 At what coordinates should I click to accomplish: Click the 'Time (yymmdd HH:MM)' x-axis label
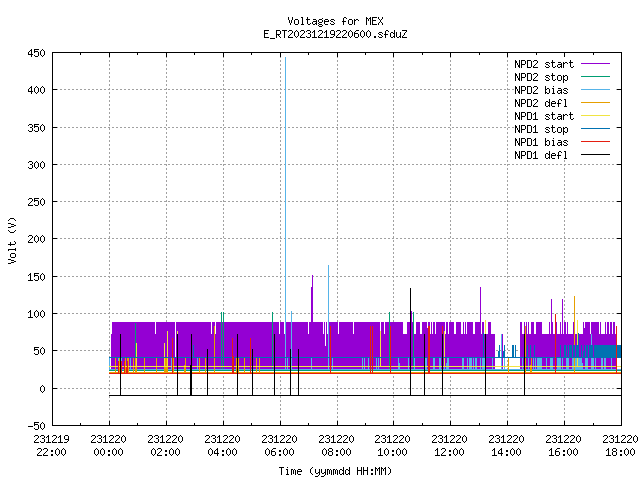[x=335, y=471]
